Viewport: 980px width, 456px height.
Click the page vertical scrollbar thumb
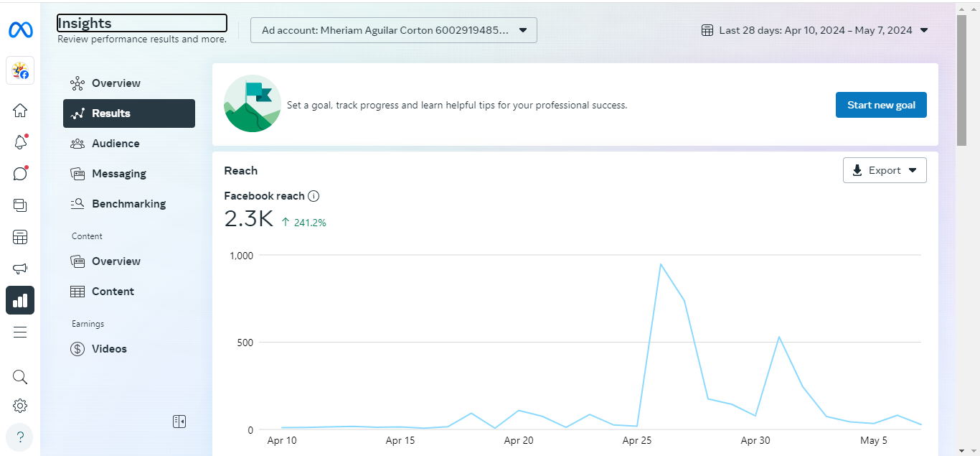[x=961, y=79]
